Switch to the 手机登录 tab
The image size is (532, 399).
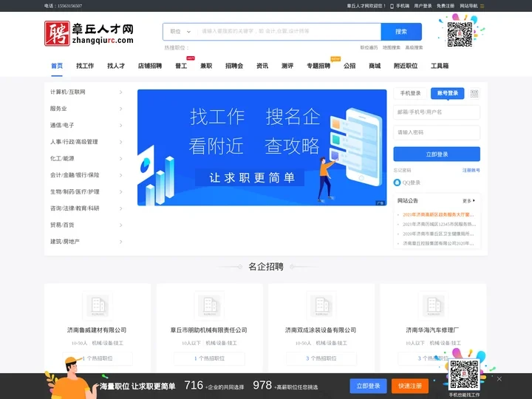coord(410,93)
